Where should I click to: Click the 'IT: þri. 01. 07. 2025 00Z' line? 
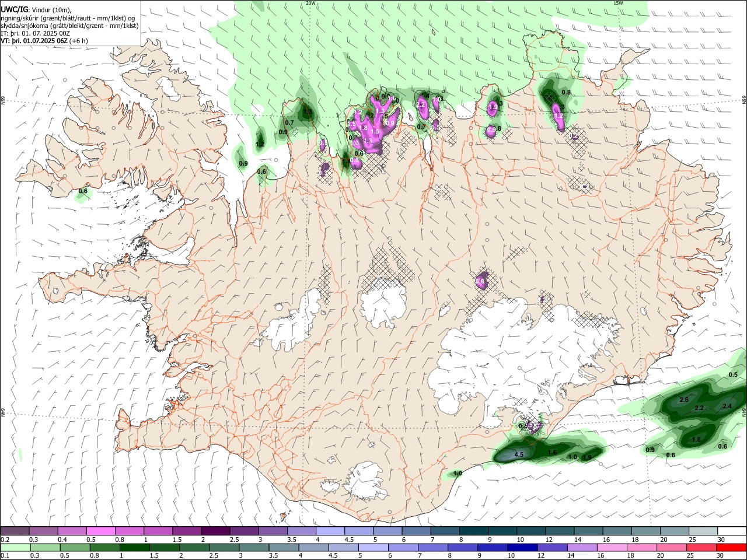(35, 33)
